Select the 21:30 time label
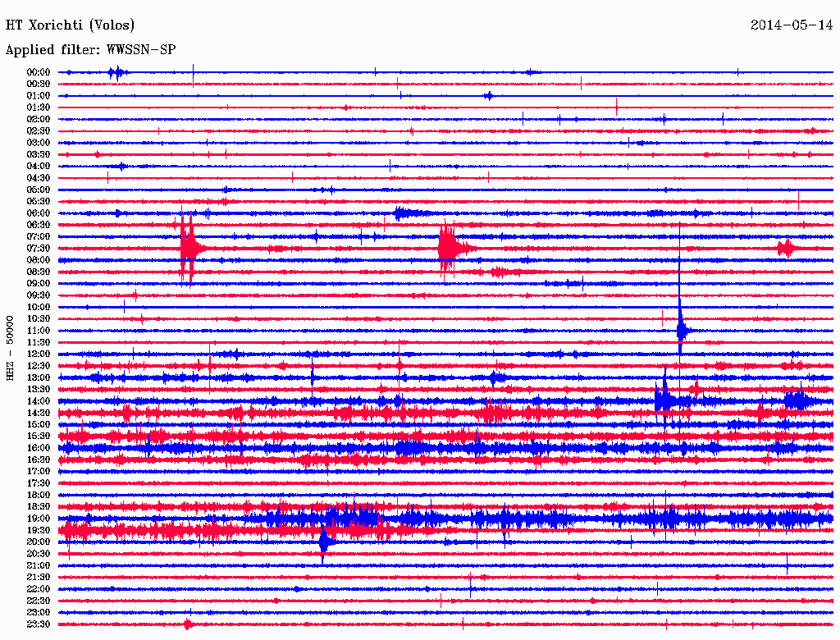 [x=38, y=578]
